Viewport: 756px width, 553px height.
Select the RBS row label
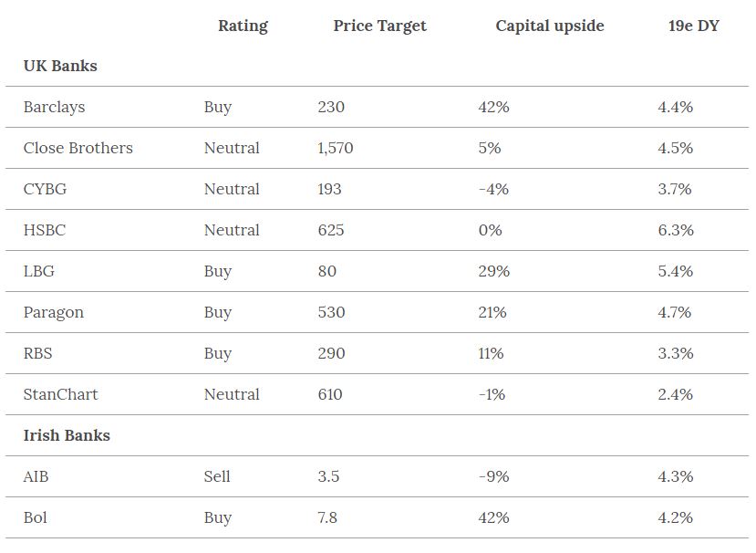point(38,353)
